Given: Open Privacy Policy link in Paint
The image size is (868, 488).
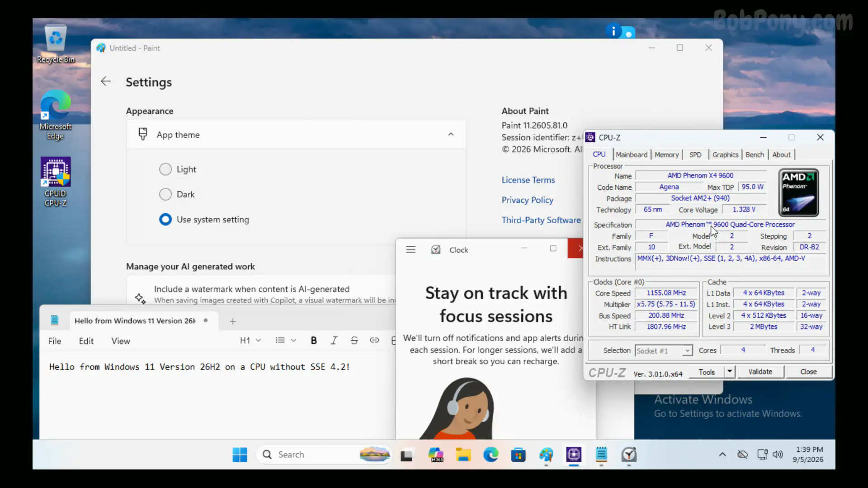Looking at the screenshot, I should [527, 200].
